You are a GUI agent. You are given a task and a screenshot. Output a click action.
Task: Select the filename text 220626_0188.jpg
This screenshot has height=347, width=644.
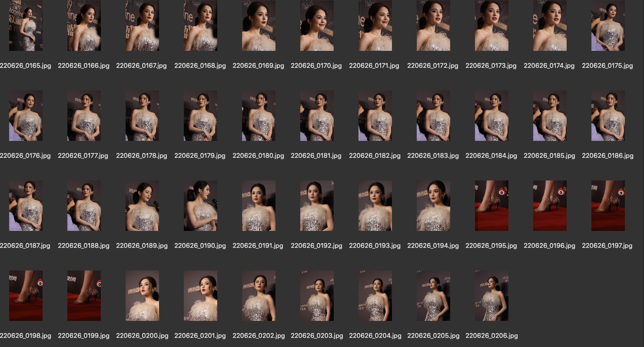pyautogui.click(x=83, y=246)
